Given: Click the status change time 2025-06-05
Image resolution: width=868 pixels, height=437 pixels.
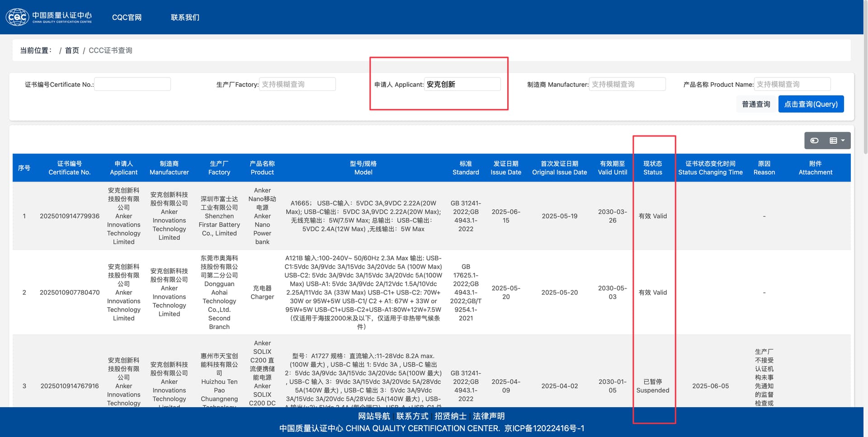Looking at the screenshot, I should (710, 386).
